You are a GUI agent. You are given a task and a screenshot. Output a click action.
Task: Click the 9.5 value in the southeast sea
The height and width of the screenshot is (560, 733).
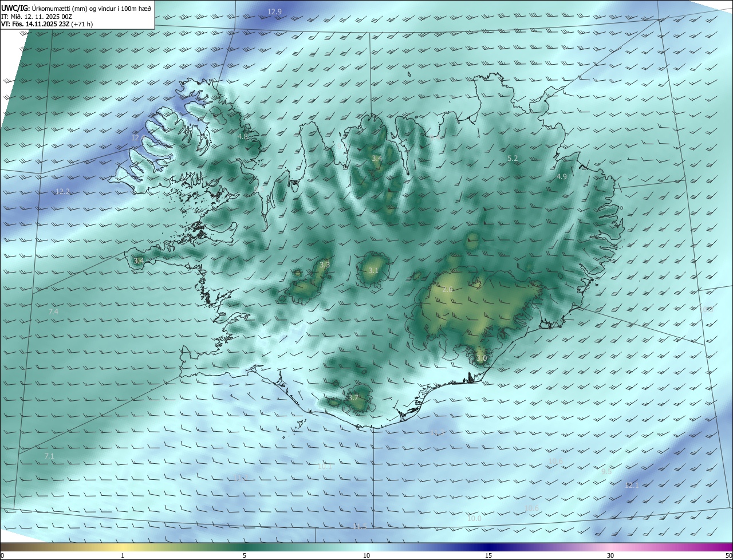click(606, 471)
